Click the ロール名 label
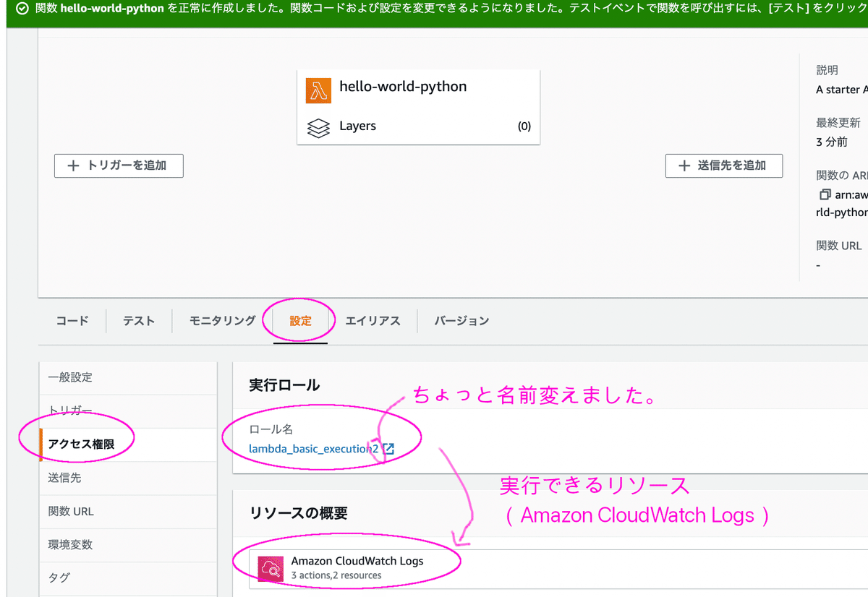 [271, 429]
